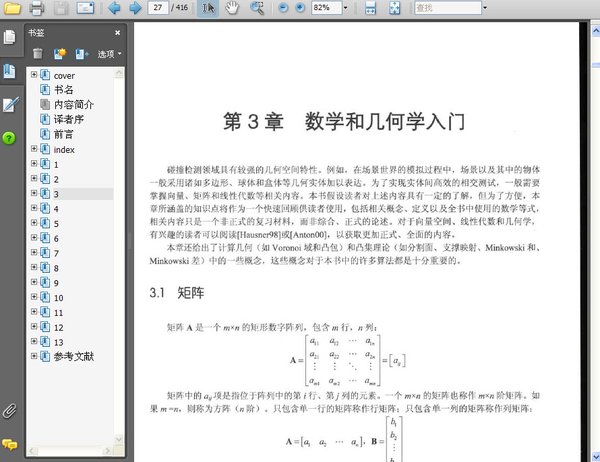
Task: Toggle the Bookmarks panel icon in the sidebar
Action: point(9,72)
